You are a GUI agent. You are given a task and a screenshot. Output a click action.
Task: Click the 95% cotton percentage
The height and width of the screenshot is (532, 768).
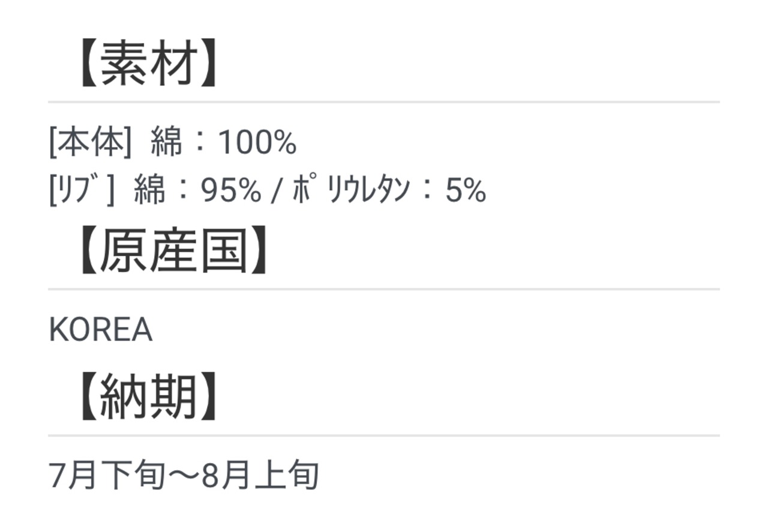click(x=232, y=191)
